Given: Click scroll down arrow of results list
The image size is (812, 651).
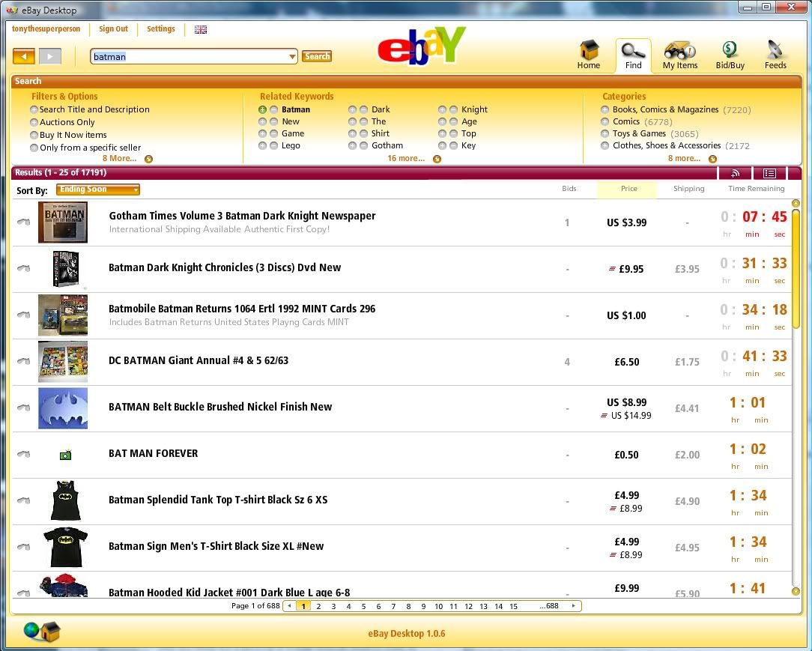Looking at the screenshot, I should tap(796, 591).
